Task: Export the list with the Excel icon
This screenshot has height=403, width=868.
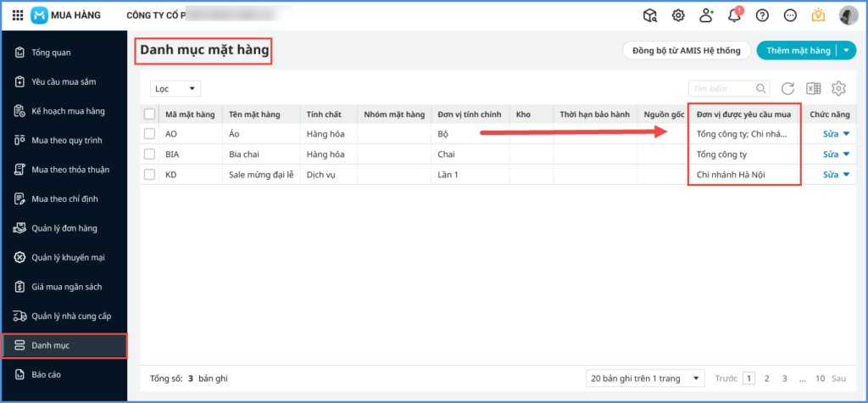Action: click(x=813, y=88)
